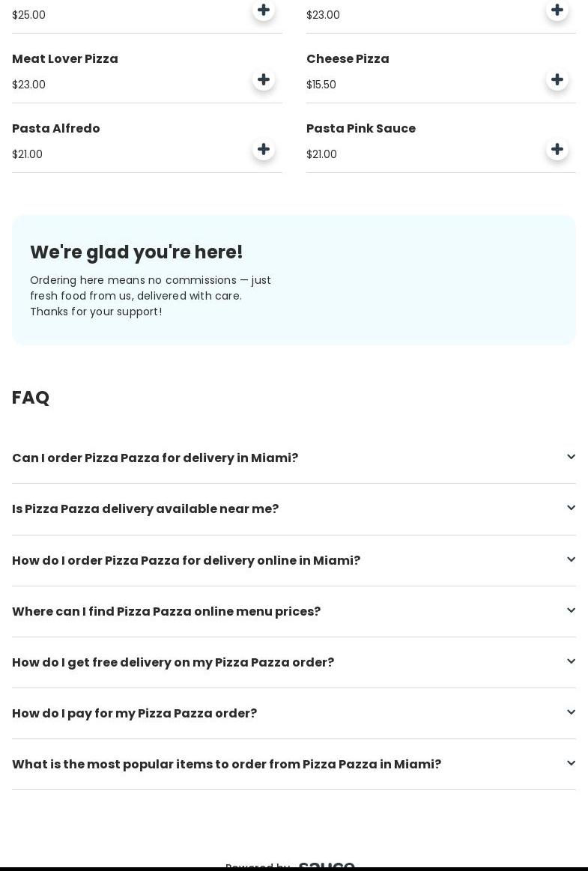Expand "What is the most popular items" FAQ

(571, 764)
